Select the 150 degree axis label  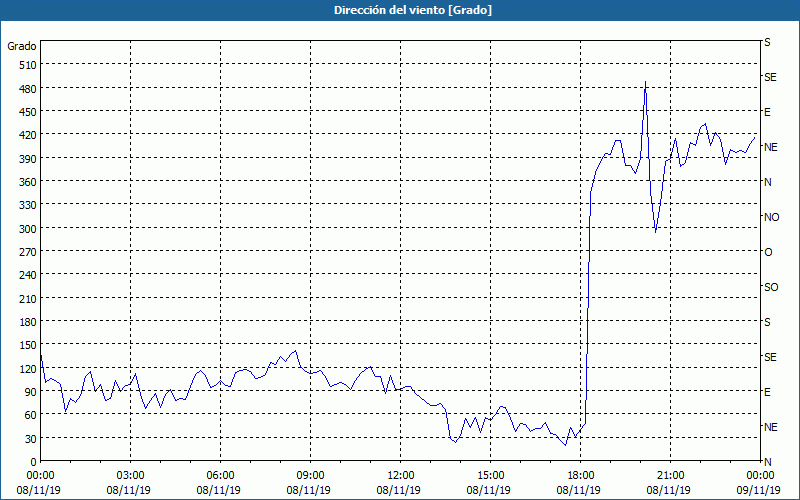tap(28, 345)
